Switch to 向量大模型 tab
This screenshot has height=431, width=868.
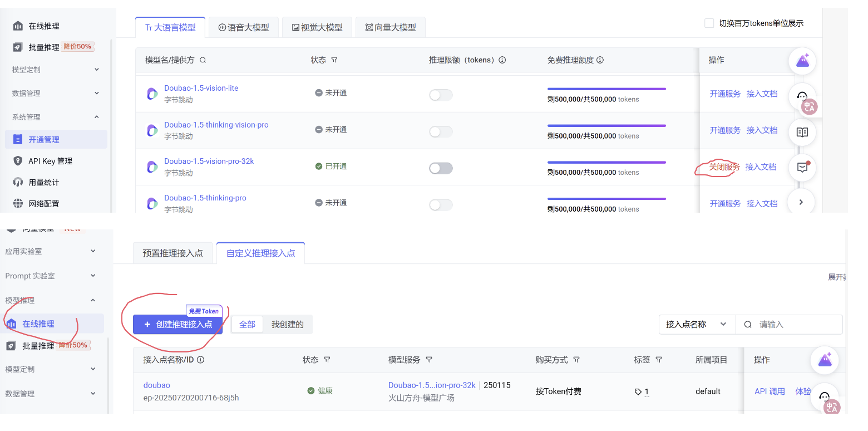[391, 27]
